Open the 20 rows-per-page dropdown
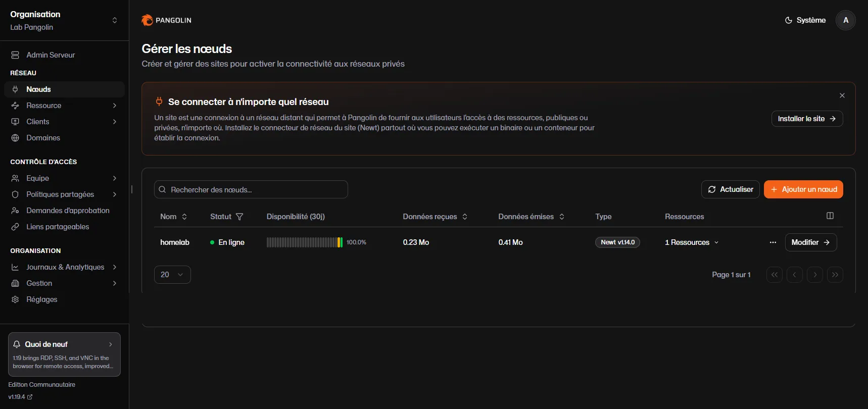This screenshot has height=409, width=868. pyautogui.click(x=172, y=275)
